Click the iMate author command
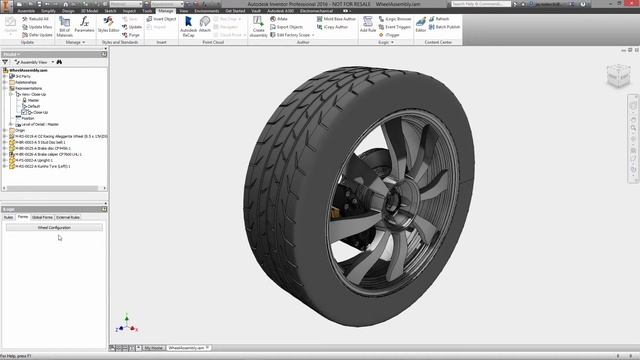The image size is (640, 360). coord(279,19)
